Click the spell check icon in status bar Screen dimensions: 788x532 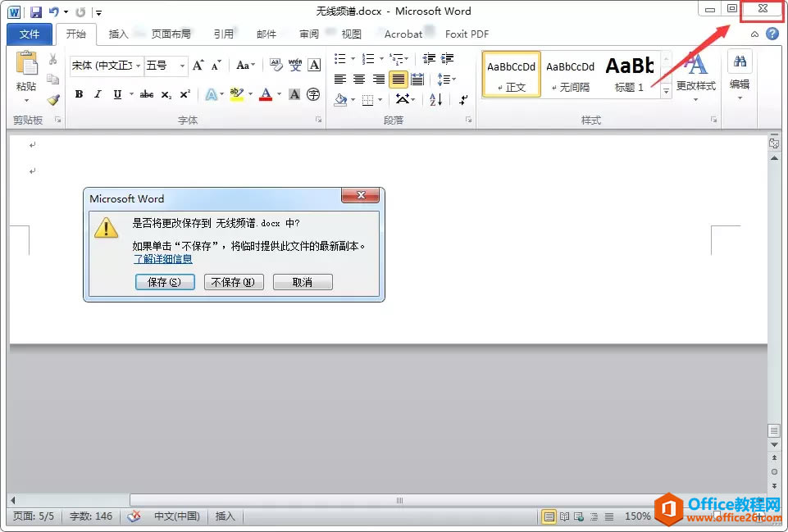click(x=134, y=516)
